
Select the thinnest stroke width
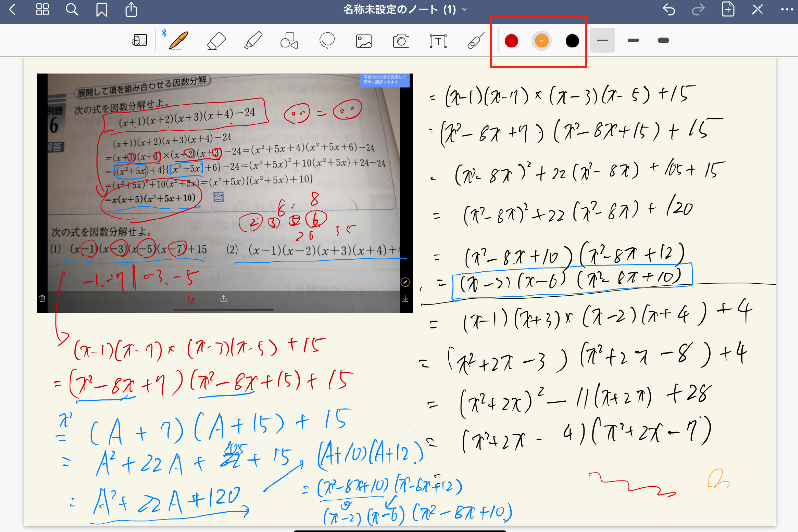tap(602, 40)
